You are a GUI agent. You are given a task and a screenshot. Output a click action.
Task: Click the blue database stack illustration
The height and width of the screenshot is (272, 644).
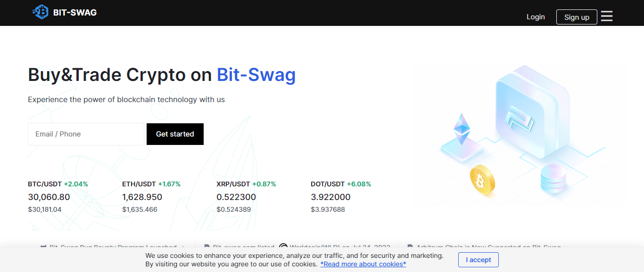(553, 179)
